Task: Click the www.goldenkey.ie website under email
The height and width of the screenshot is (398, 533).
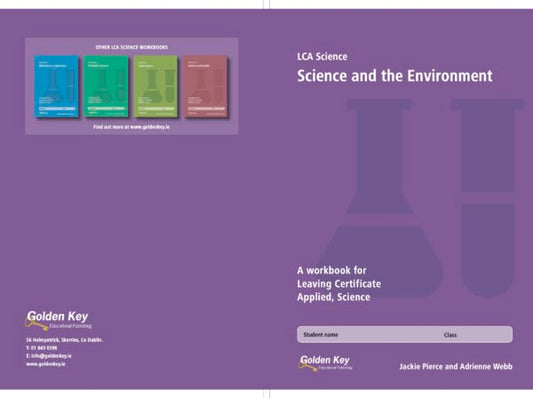Action: point(46,364)
